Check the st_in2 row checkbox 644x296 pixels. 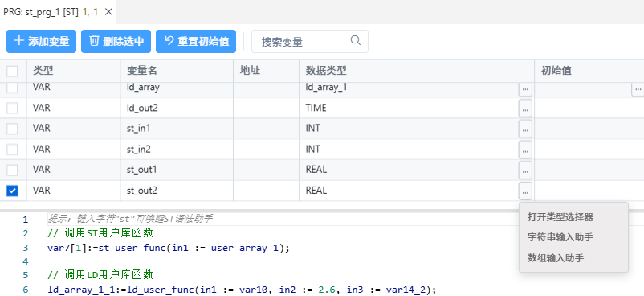click(12, 149)
